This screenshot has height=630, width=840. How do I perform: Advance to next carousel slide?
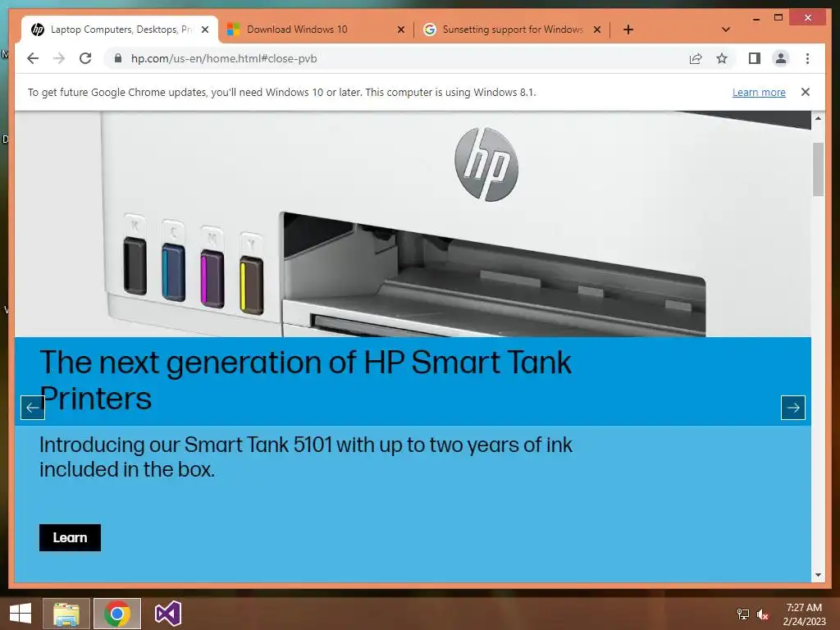[x=793, y=408]
